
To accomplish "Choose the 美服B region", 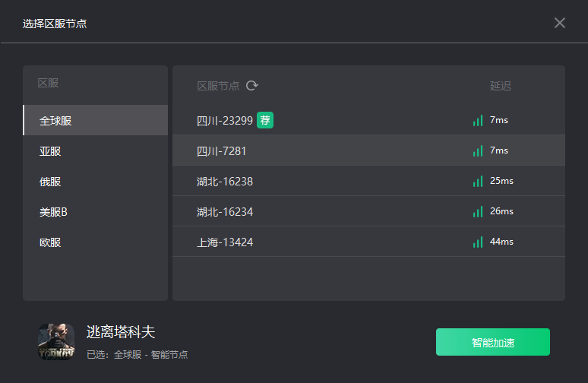I will click(x=95, y=212).
